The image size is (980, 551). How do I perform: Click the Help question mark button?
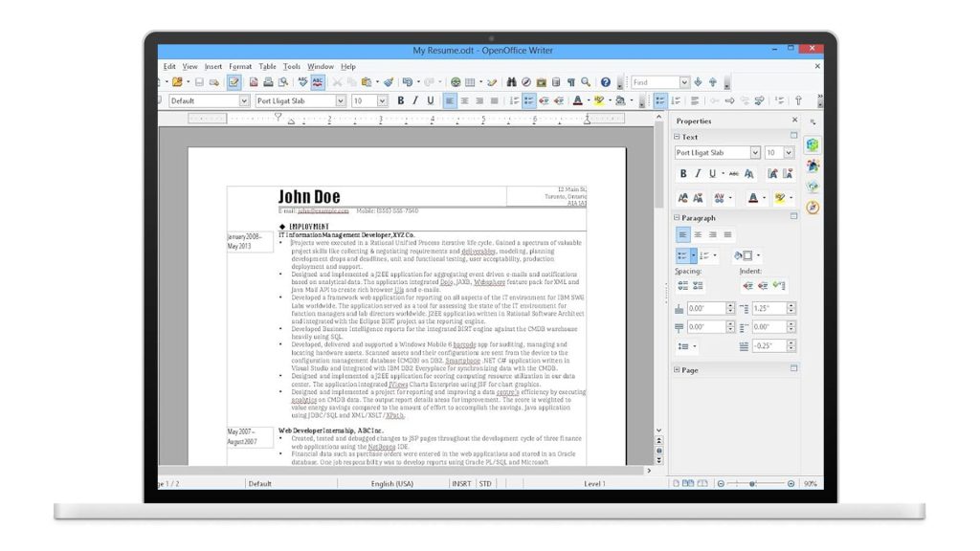click(x=605, y=81)
